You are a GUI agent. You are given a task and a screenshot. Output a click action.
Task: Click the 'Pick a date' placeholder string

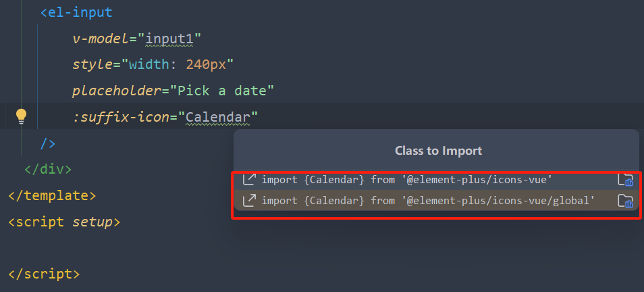tap(225, 91)
